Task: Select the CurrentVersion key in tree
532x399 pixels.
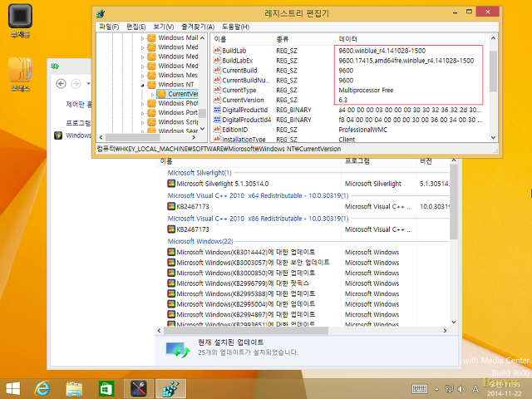Action: 182,94
